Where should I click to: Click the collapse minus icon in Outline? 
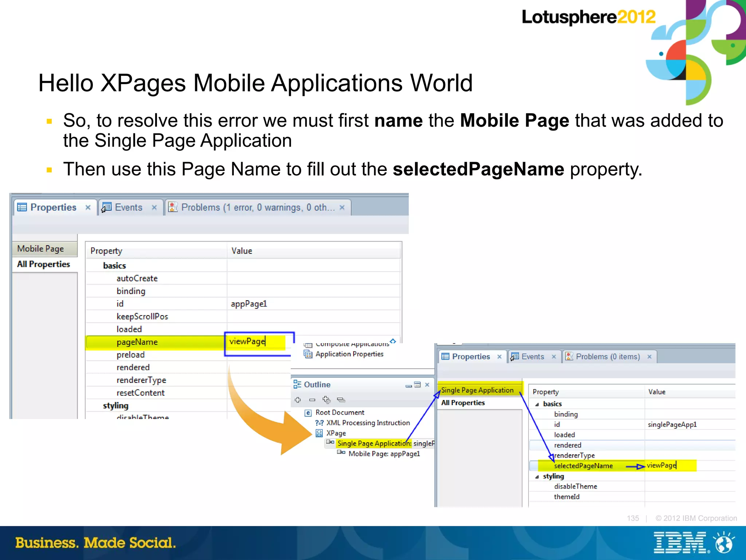tap(312, 400)
